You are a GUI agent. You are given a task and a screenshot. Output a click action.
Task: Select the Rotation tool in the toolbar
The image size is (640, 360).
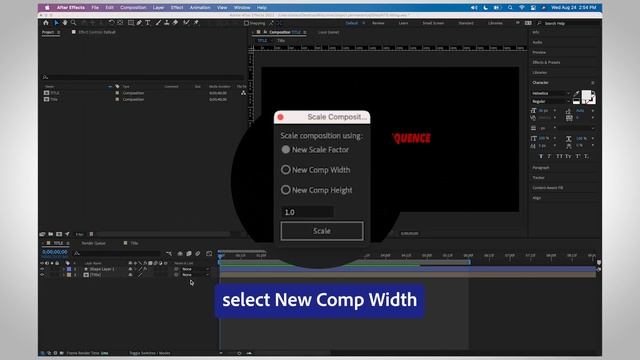pos(111,23)
